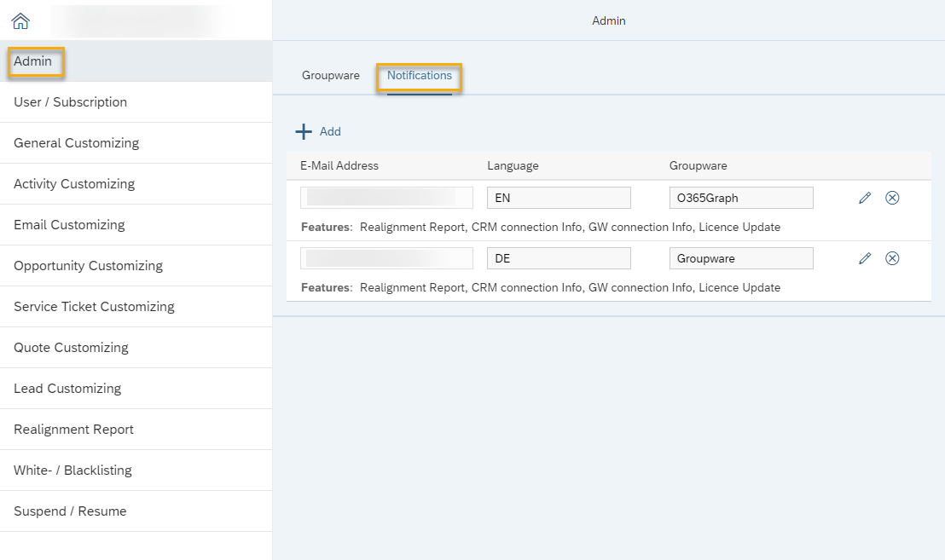Remove the DE notification entry
Image resolution: width=945 pixels, height=560 pixels.
892,258
